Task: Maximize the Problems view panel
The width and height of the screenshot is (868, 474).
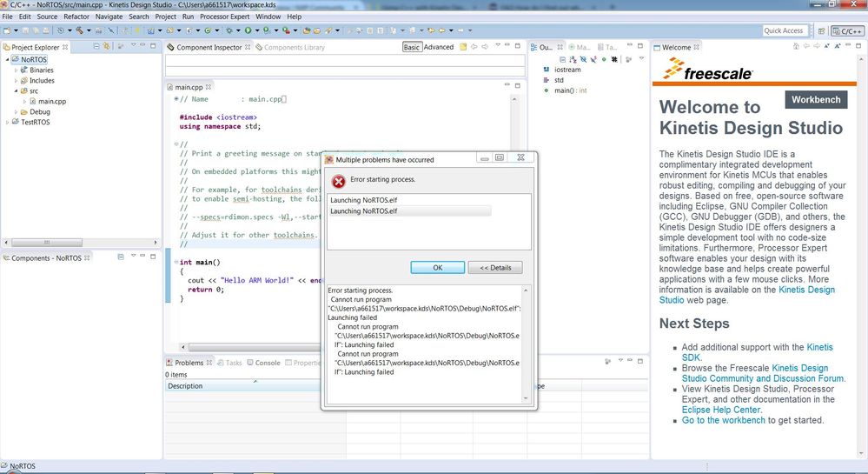Action: point(640,361)
